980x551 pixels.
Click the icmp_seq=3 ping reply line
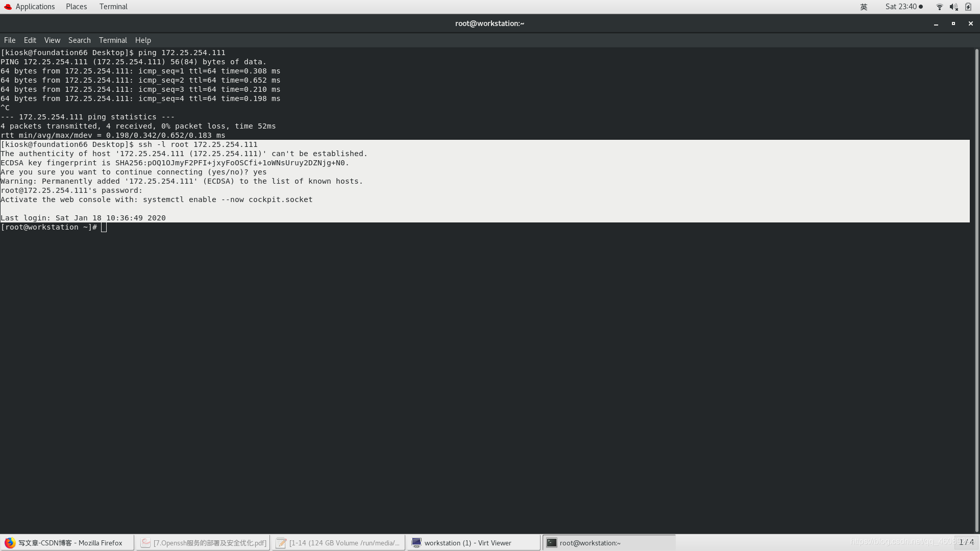(140, 90)
